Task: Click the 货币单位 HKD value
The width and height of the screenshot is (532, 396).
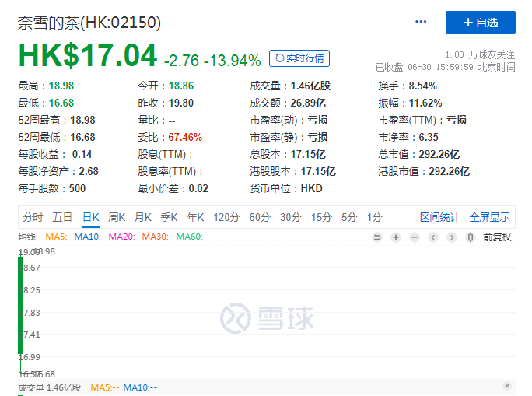Action: [x=311, y=188]
